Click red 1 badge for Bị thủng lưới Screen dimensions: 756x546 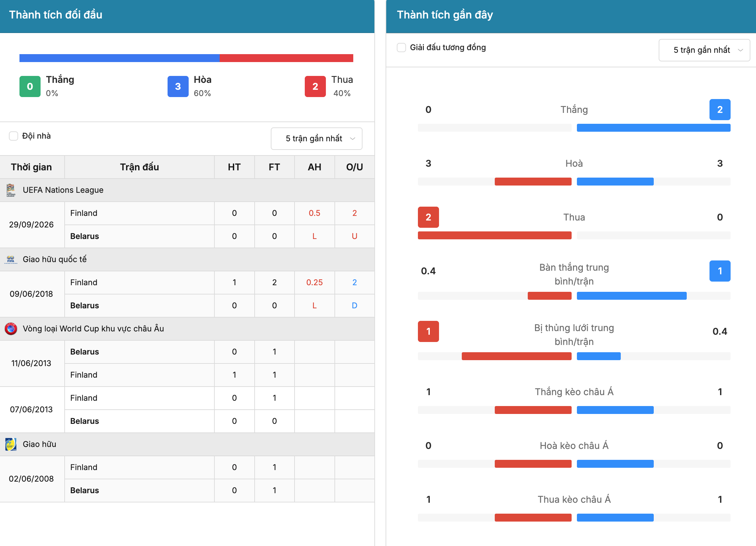pos(428,331)
